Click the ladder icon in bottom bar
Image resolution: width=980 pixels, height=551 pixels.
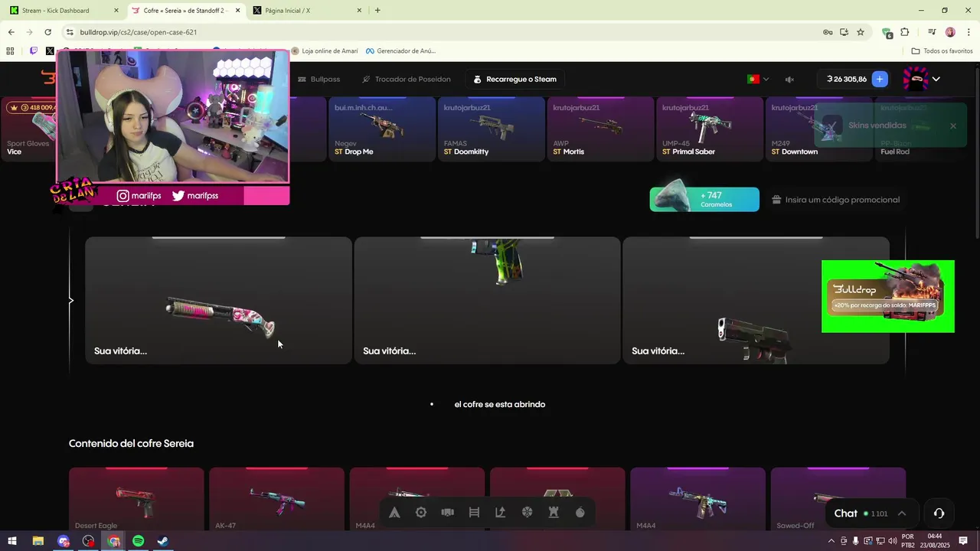click(x=474, y=513)
